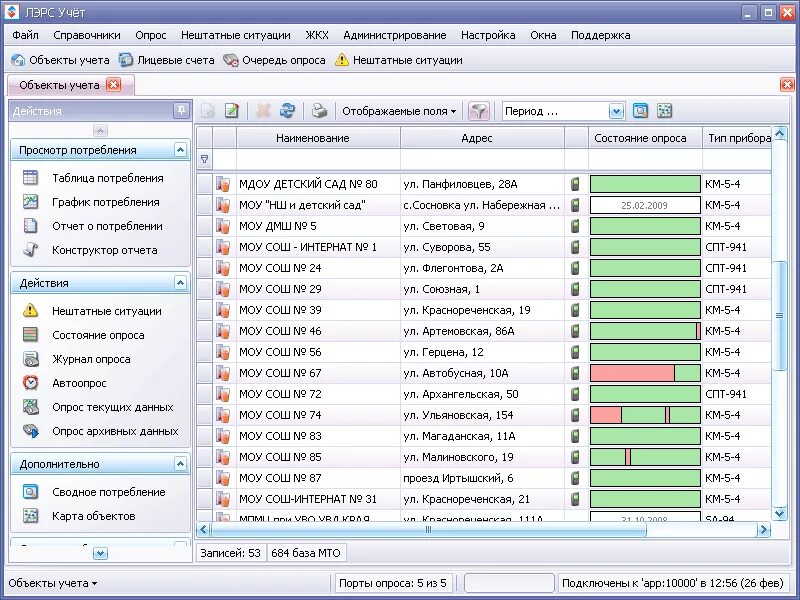Open Автоопрос clock icon

(30, 383)
